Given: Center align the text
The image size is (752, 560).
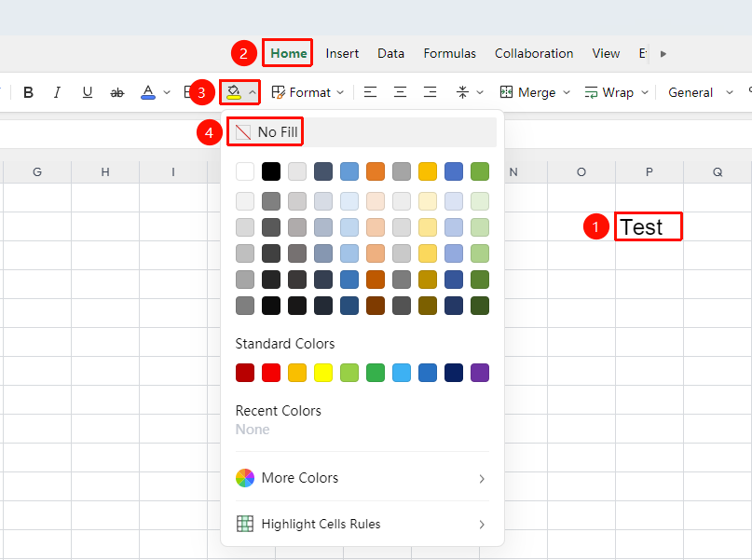Looking at the screenshot, I should tap(400, 92).
